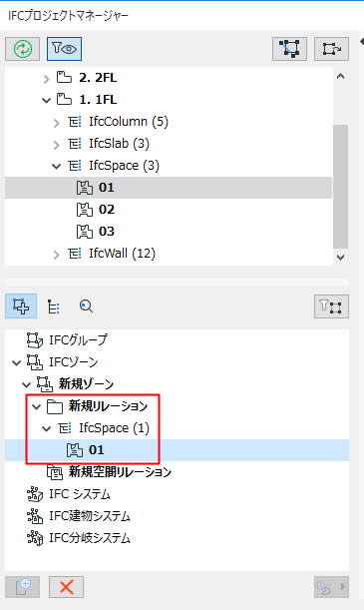The width and height of the screenshot is (364, 610).
Task: Click scroll up arrow of upper tree
Action: tap(340, 77)
